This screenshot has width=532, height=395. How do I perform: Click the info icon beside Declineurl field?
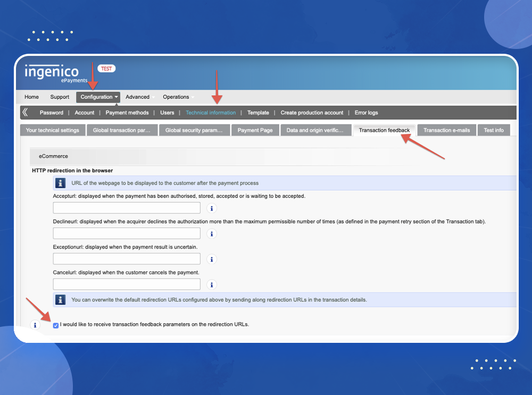point(211,234)
